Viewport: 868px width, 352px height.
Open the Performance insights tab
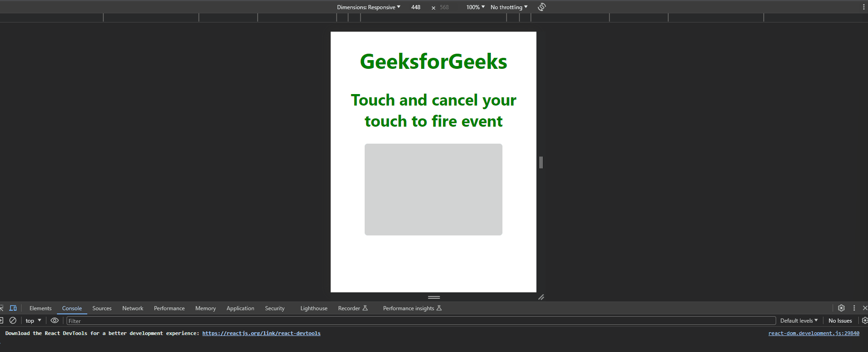coord(412,308)
